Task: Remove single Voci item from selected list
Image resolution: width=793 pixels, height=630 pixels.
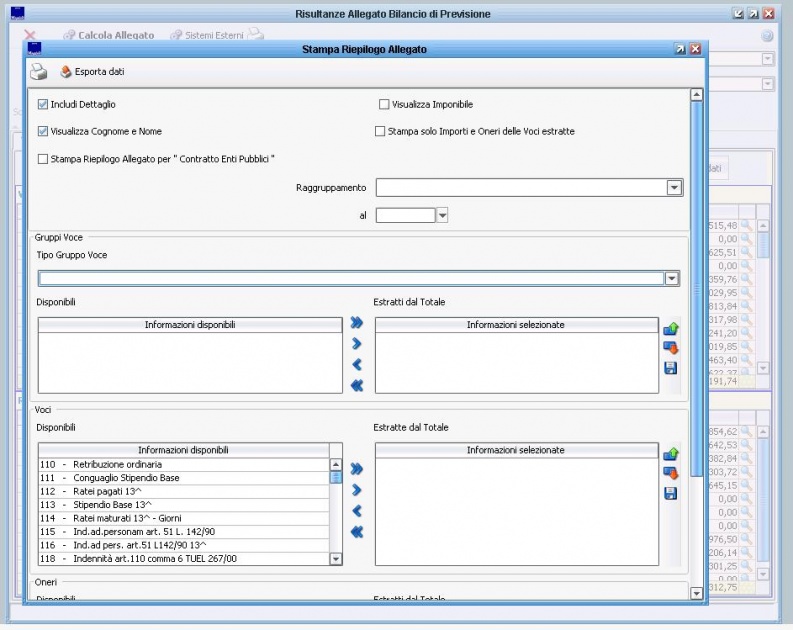Action: 357,510
